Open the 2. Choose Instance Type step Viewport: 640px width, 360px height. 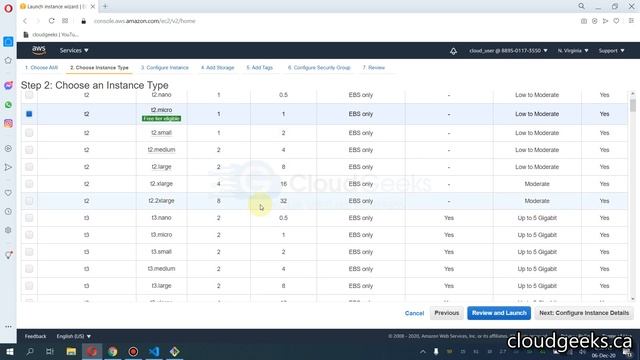[99, 68]
